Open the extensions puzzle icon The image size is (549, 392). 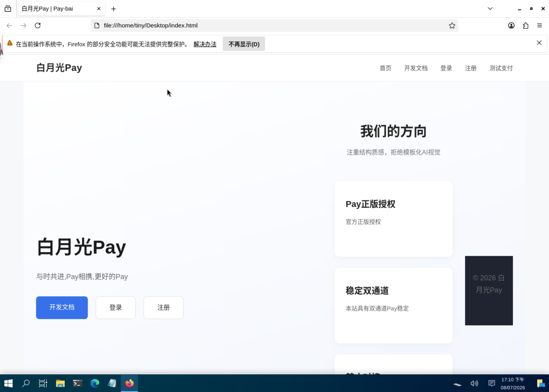pyautogui.click(x=526, y=26)
